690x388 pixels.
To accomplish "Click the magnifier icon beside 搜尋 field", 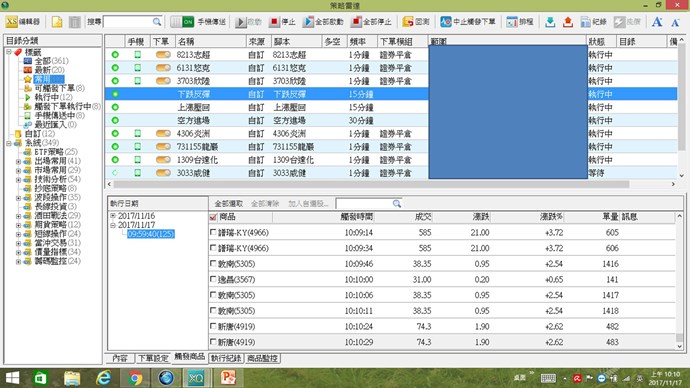I will (x=157, y=22).
